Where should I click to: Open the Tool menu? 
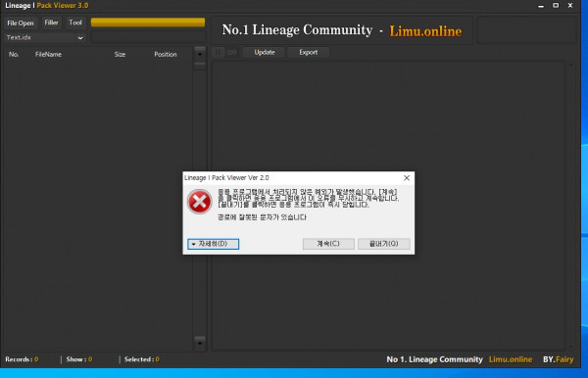(x=75, y=23)
